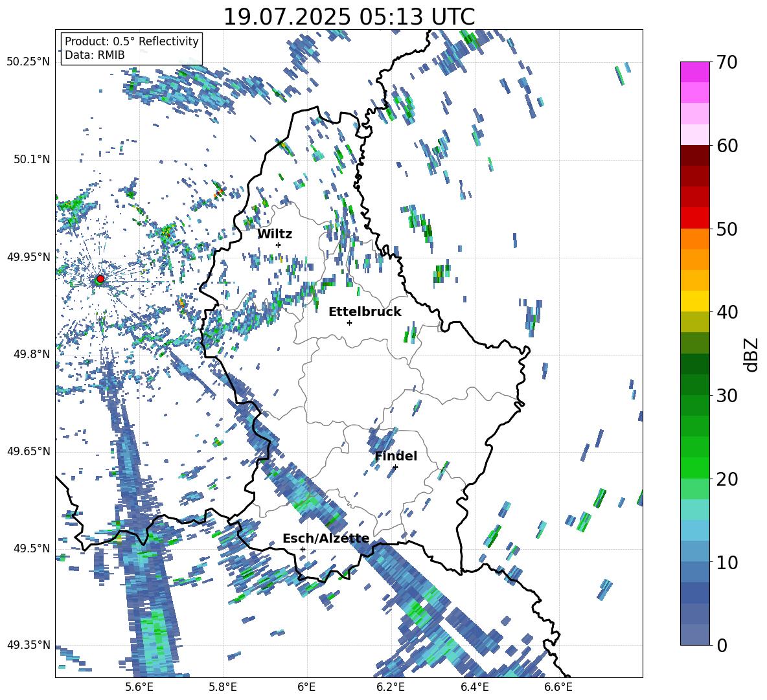Click the Esch/Alzette location cross marker
This screenshot has width=767, height=700.
click(x=303, y=549)
